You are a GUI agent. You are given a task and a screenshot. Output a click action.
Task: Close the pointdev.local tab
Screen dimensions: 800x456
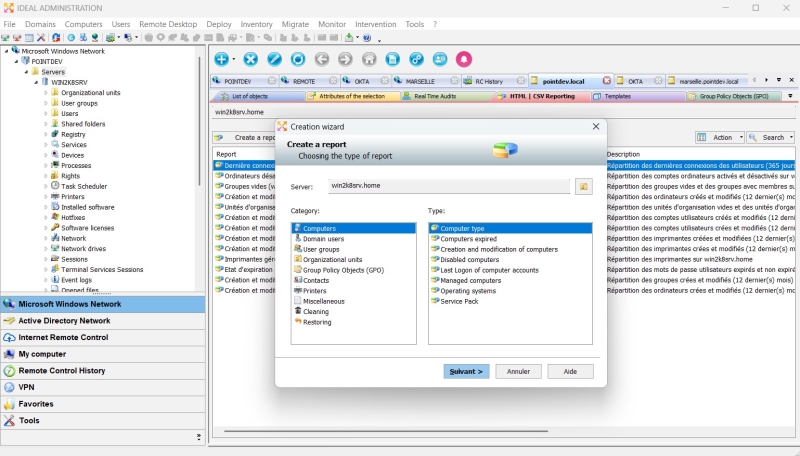pyautogui.click(x=606, y=81)
